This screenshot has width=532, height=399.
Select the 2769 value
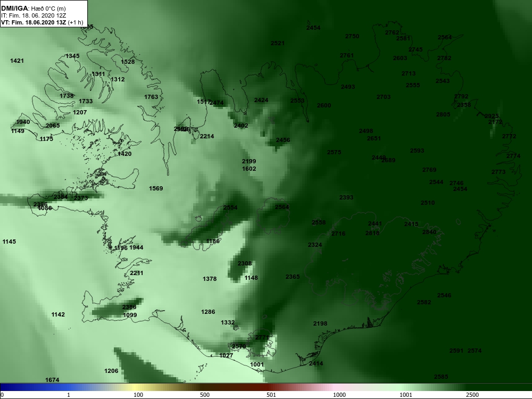point(429,170)
